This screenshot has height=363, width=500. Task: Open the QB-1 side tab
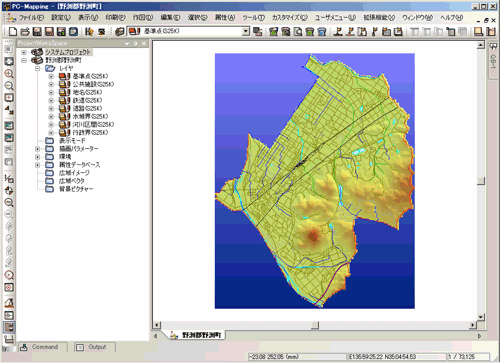[x=493, y=61]
